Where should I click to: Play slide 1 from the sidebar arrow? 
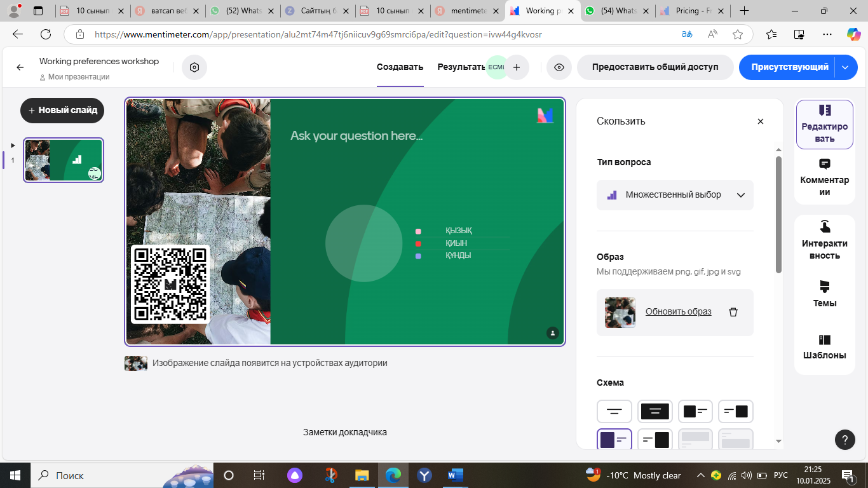(12, 146)
